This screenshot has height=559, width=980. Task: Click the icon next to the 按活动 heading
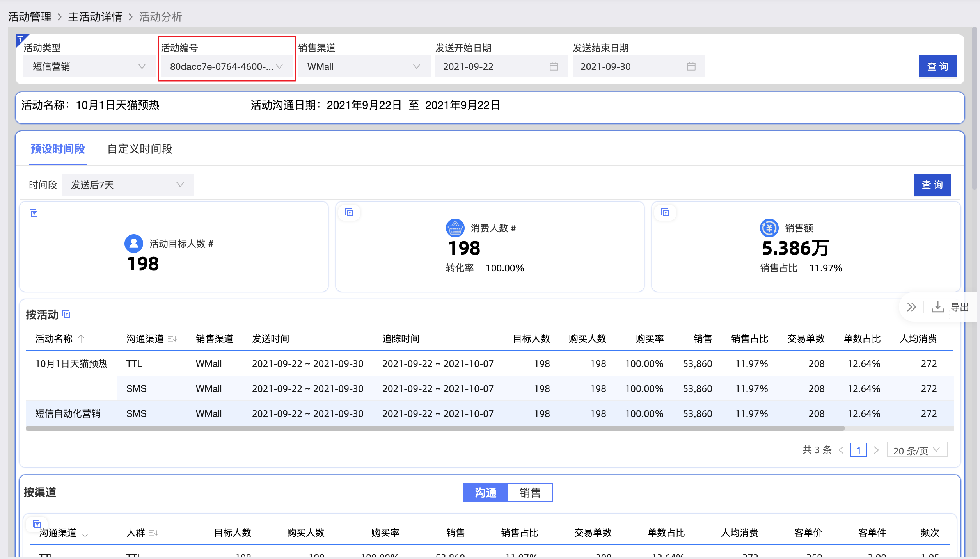point(67,314)
